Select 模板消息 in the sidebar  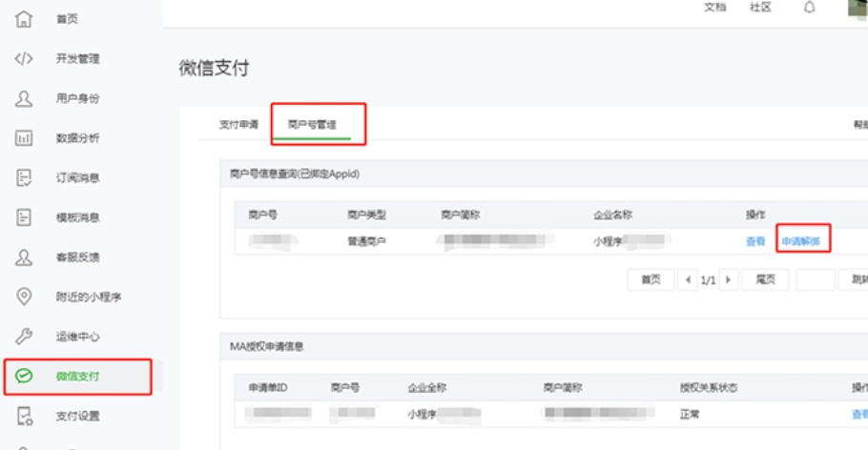pyautogui.click(x=77, y=217)
